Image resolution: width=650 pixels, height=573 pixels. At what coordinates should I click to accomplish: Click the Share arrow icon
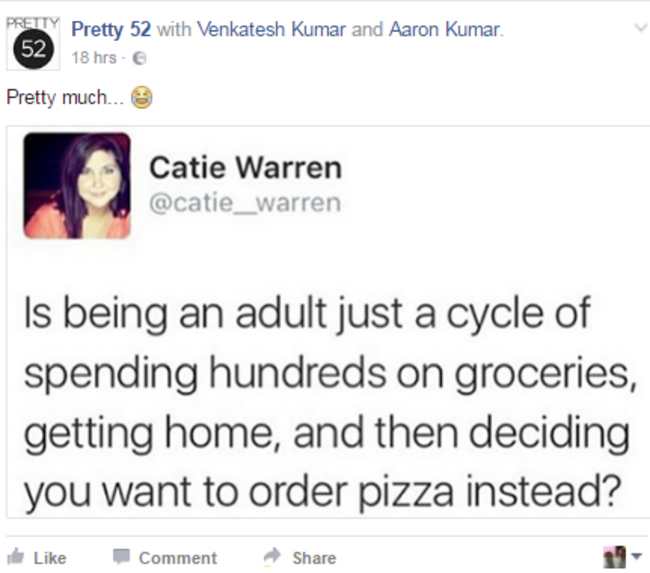pos(272,556)
